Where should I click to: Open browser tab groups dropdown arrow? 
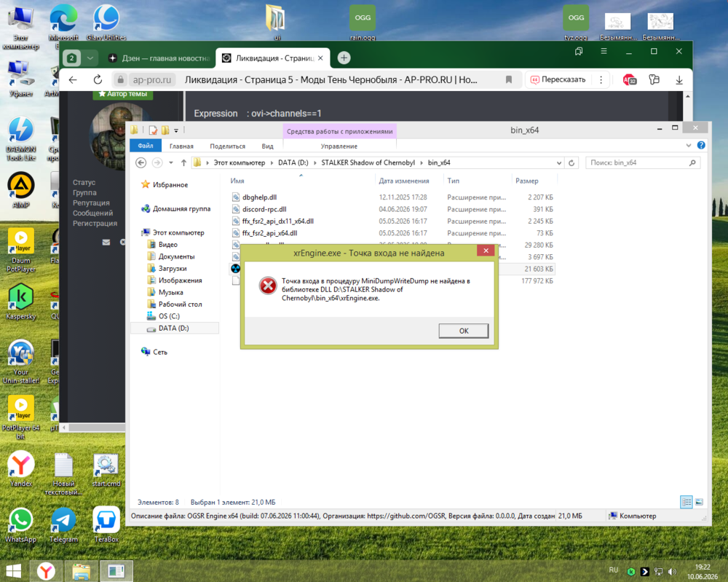pos(90,58)
